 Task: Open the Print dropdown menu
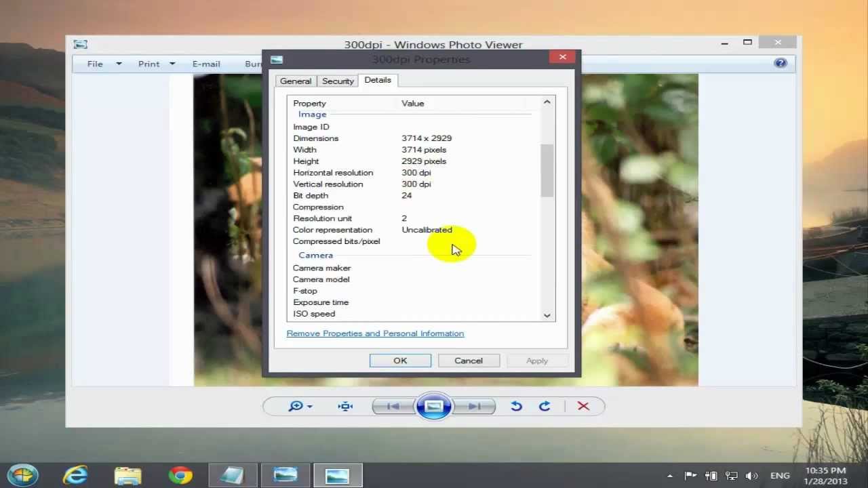pyautogui.click(x=156, y=64)
